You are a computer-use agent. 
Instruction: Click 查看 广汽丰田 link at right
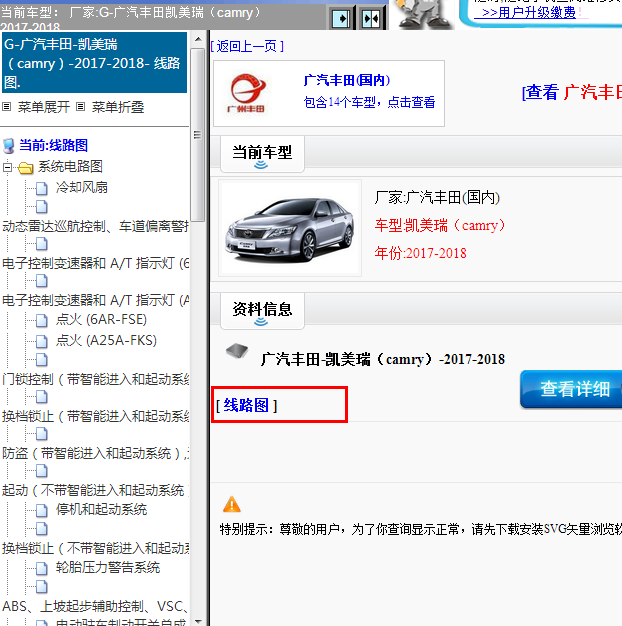coord(572,93)
